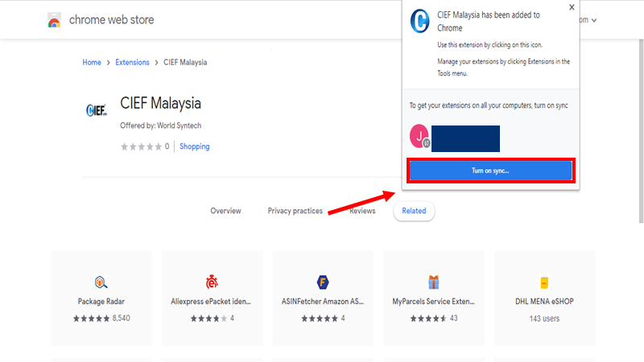Click the MyParcels Service Exten... title
Viewport: 644px width, 362px height.
(x=433, y=301)
